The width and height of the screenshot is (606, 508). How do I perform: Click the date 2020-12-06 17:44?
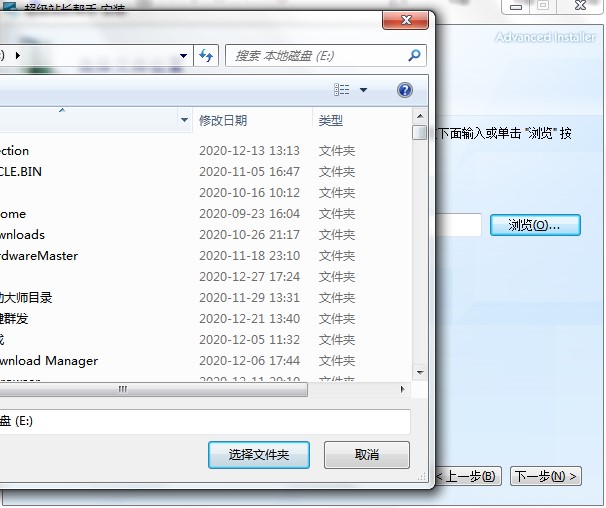(249, 361)
